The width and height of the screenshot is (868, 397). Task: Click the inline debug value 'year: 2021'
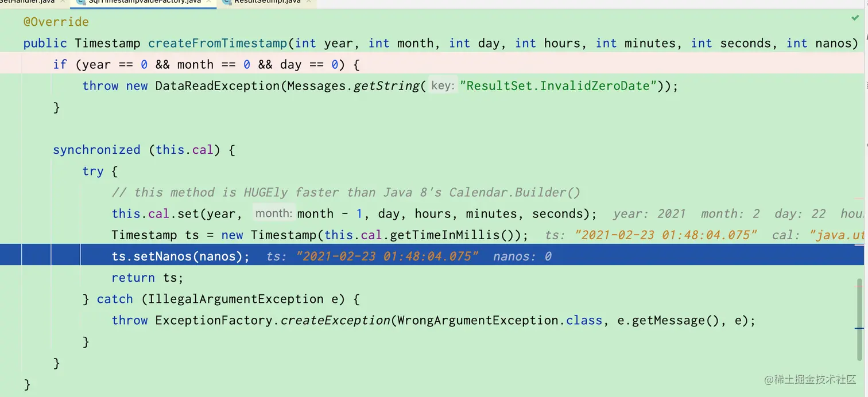pos(649,213)
